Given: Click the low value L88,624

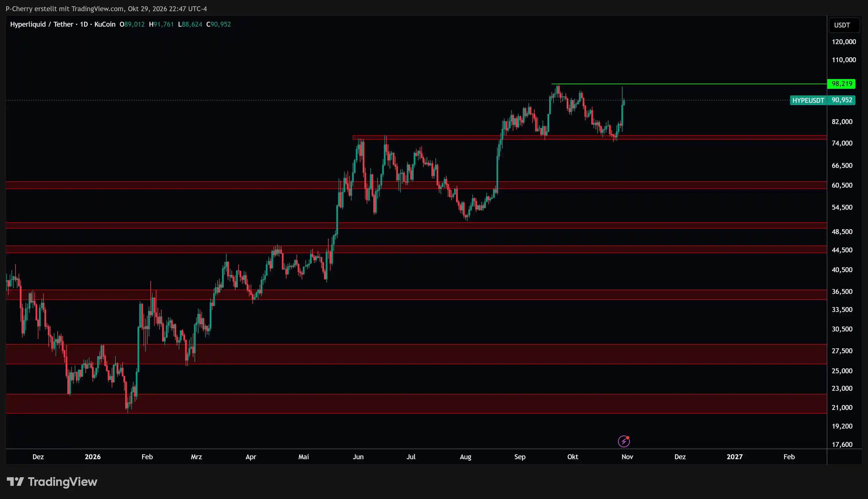Looking at the screenshot, I should (190, 24).
